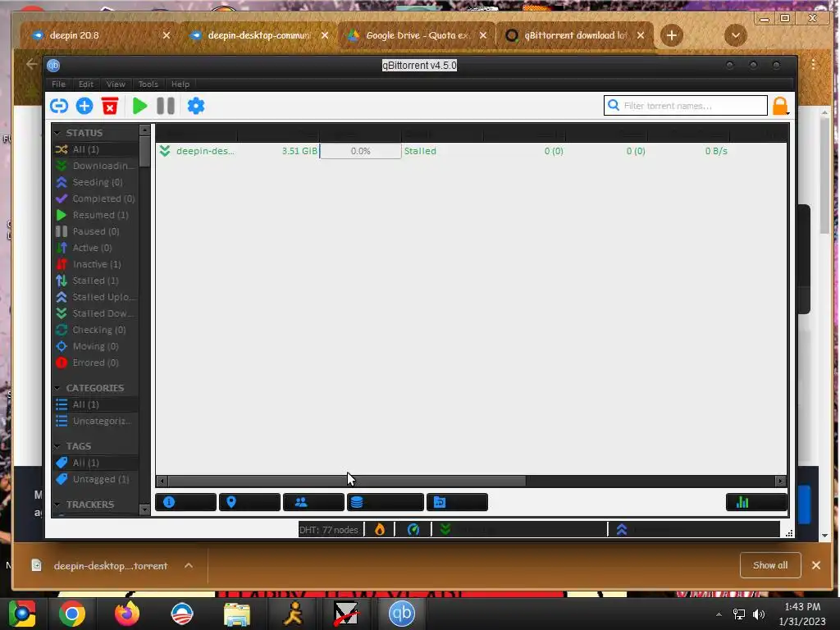This screenshot has height=630, width=840.
Task: Select the Untagged (1) tag filter
Action: click(95, 479)
